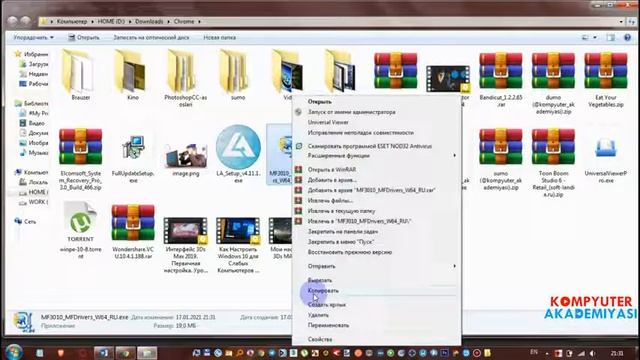Viewport: 640px width, 360px height.
Task: Select the Wondershare.VCU rar archive
Action: click(133, 232)
